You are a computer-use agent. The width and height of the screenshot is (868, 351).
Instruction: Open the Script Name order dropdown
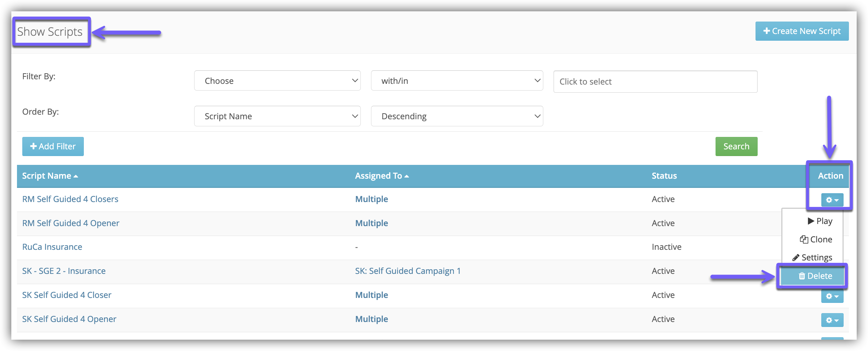277,116
